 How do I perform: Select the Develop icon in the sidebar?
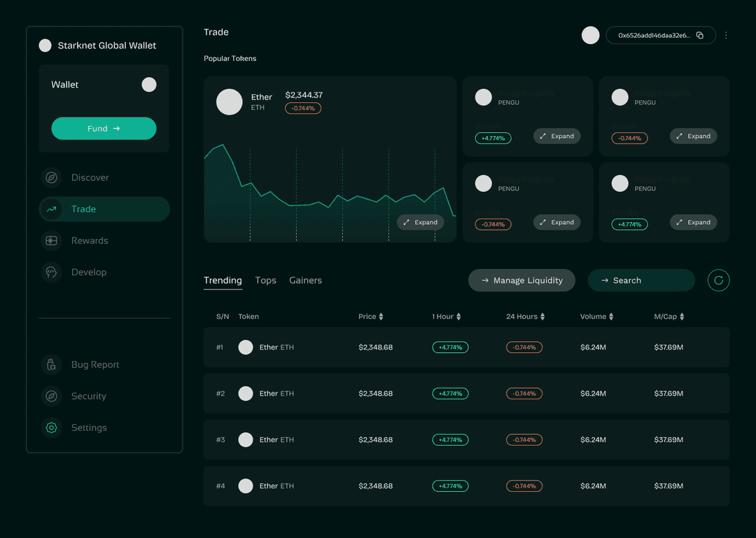[x=51, y=272]
